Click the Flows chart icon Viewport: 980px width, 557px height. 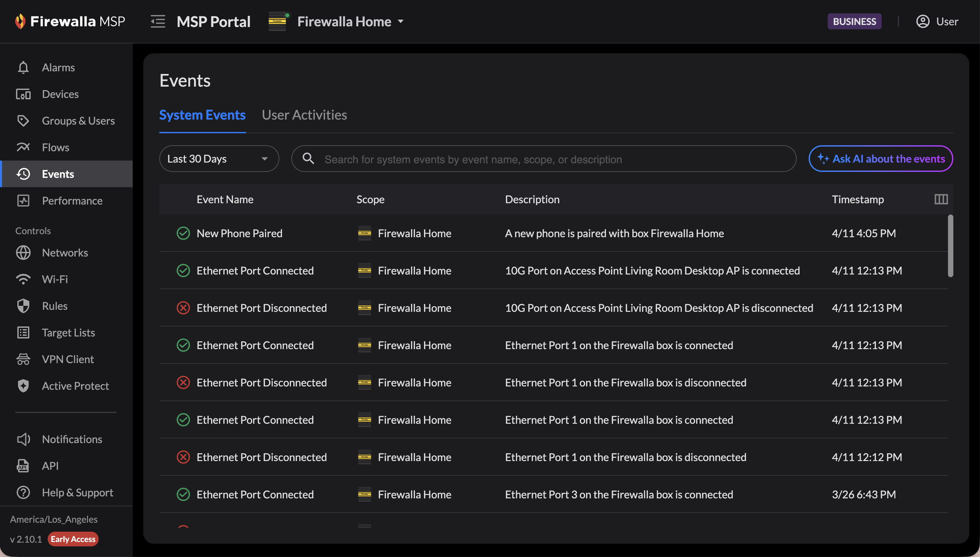tap(23, 147)
